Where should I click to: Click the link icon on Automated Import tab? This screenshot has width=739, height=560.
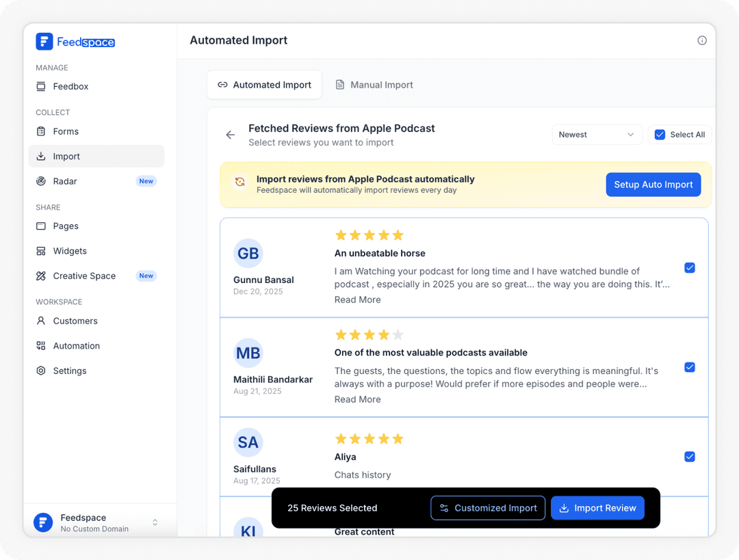[222, 85]
